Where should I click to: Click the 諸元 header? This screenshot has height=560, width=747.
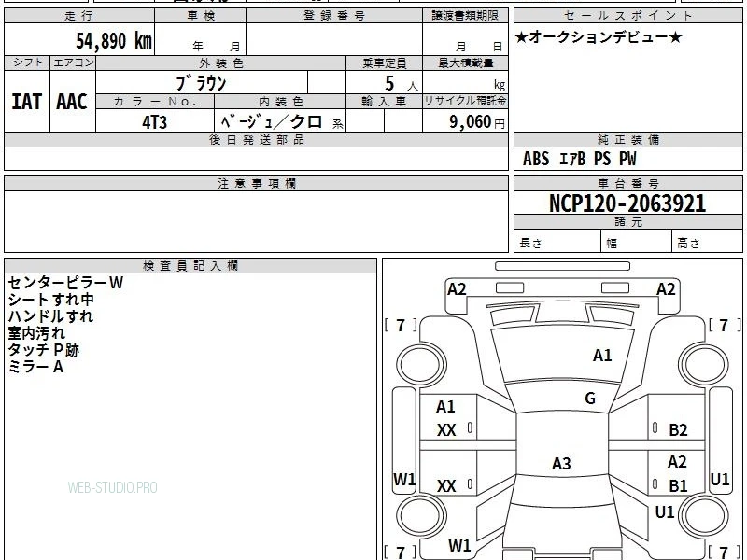tap(627, 222)
